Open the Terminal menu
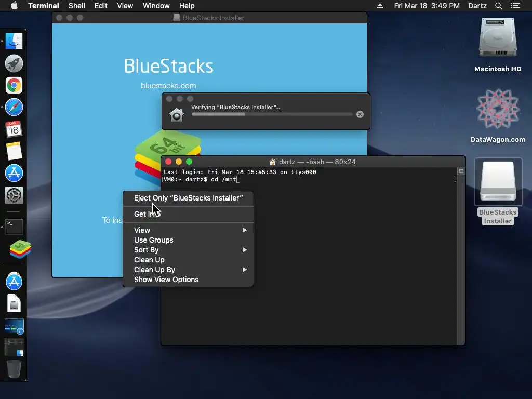 point(44,6)
